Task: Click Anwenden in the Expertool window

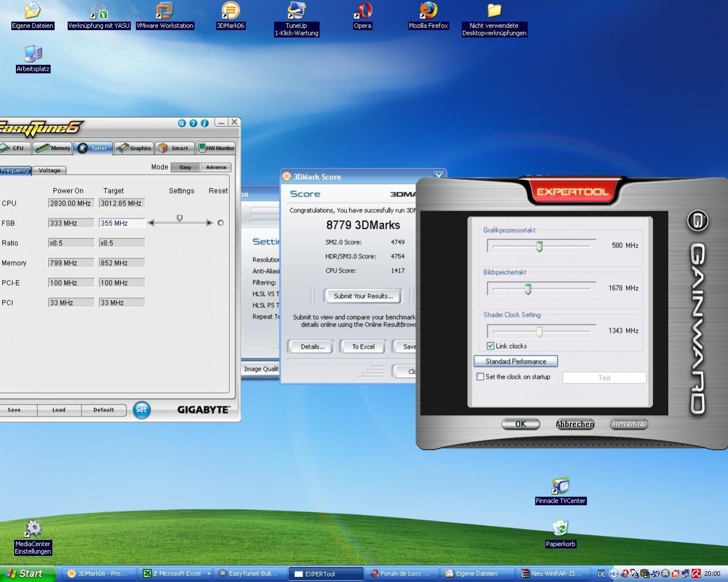Action: click(x=628, y=424)
